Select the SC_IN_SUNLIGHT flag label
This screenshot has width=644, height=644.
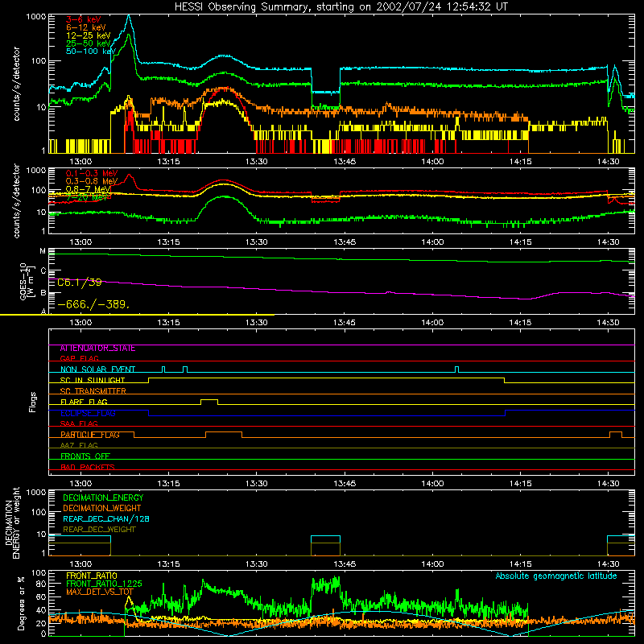click(93, 380)
